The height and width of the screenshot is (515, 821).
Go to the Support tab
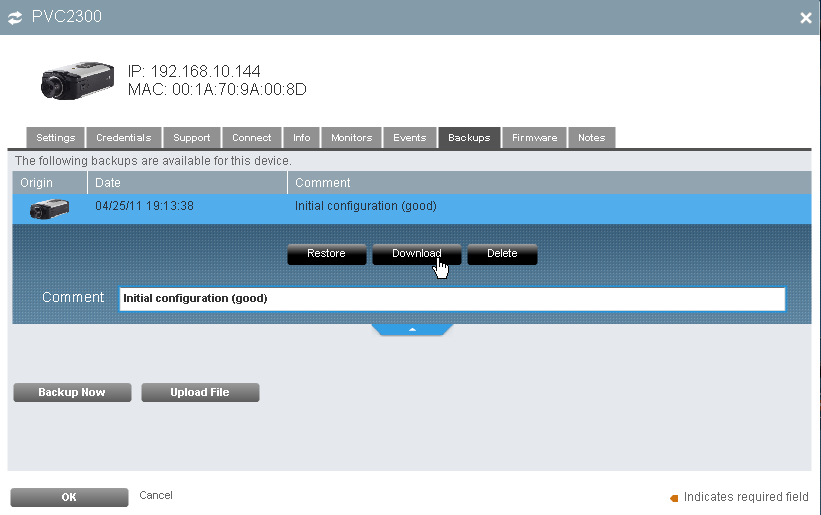pos(192,138)
